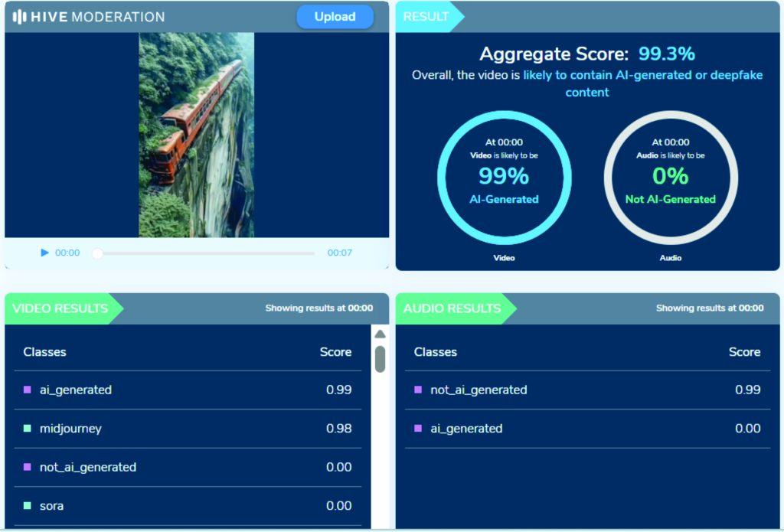The width and height of the screenshot is (784, 532).
Task: Click the Score column header in Audio Results
Action: point(744,352)
